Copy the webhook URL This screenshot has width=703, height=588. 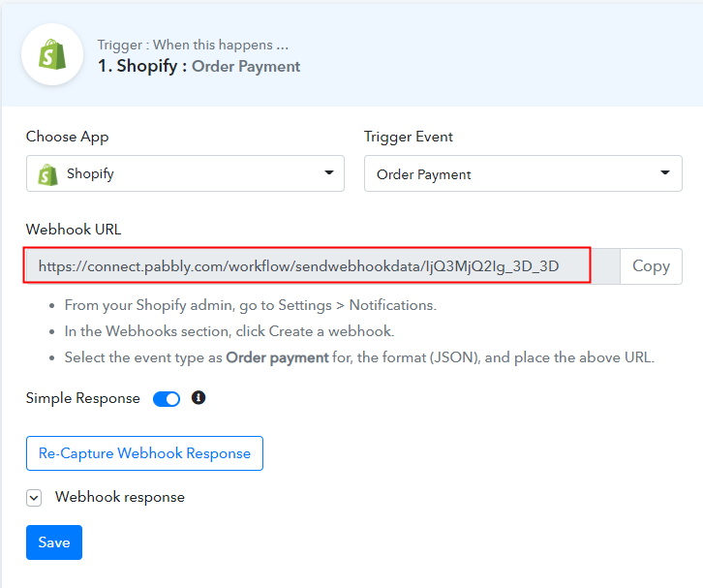[x=651, y=266]
